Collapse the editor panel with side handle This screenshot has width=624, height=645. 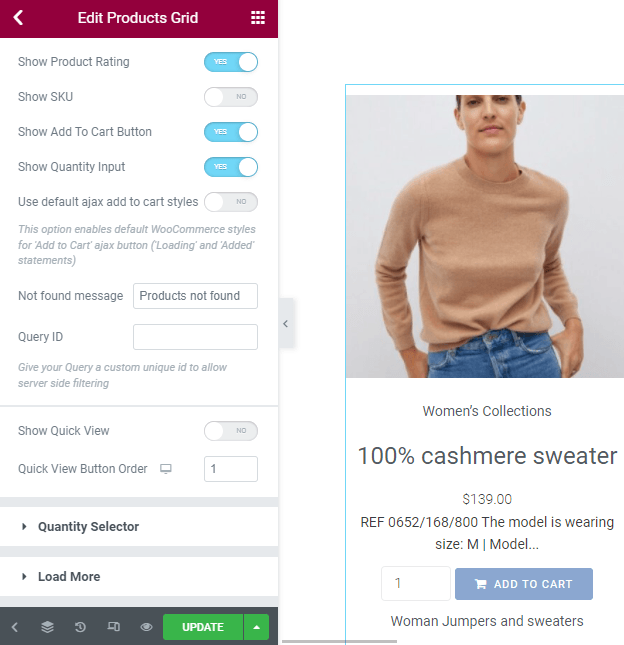pyautogui.click(x=286, y=324)
